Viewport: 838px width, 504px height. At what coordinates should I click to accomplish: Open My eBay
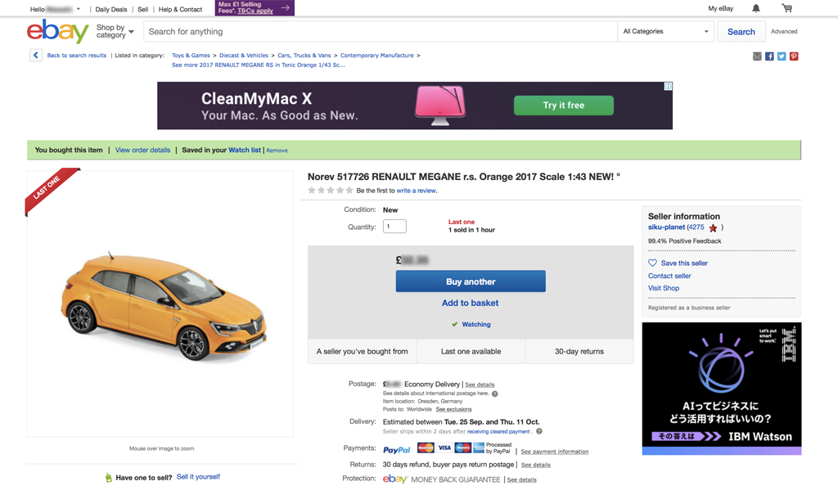(x=720, y=8)
